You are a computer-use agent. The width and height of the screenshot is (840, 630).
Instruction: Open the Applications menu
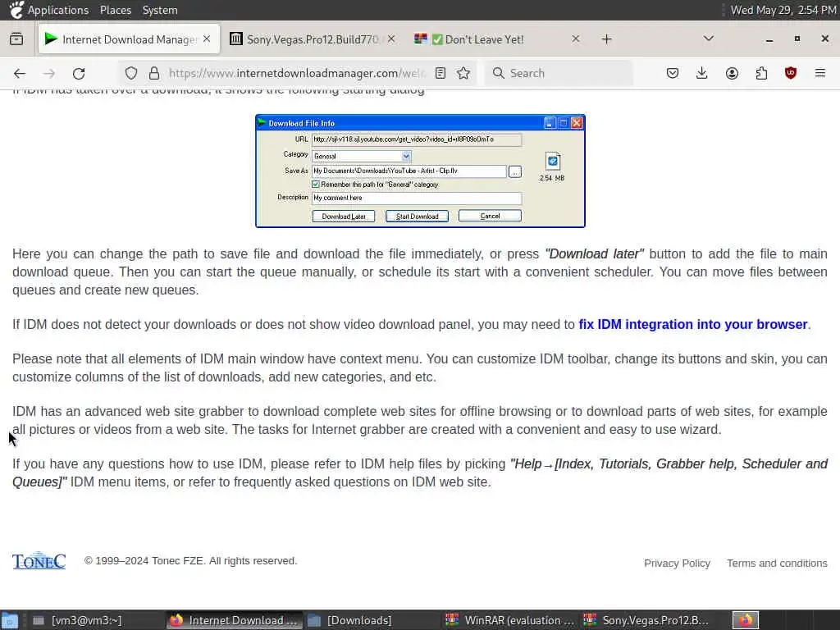point(58,10)
